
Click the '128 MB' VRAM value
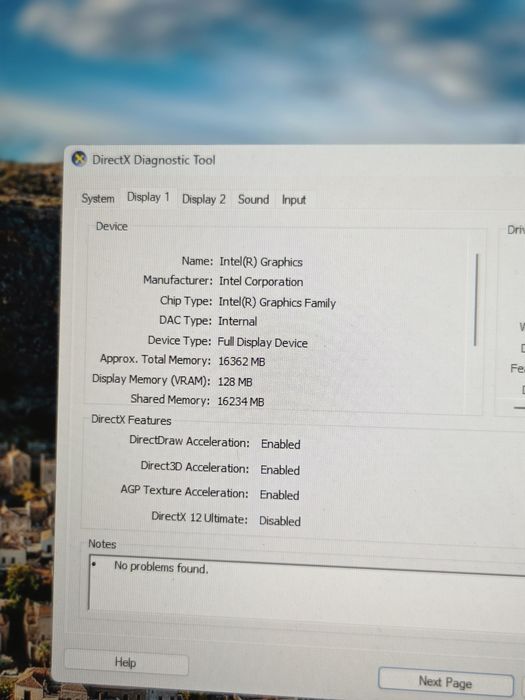tap(235, 382)
